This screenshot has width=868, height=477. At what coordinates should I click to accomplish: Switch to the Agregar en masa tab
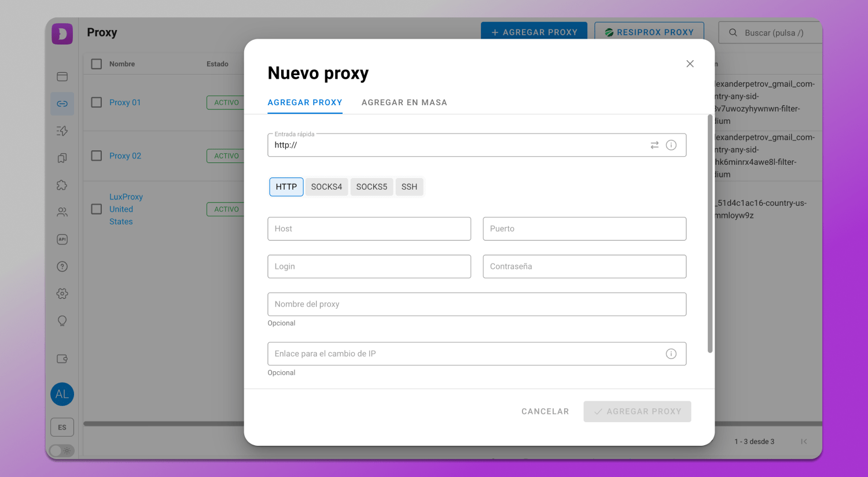point(404,102)
